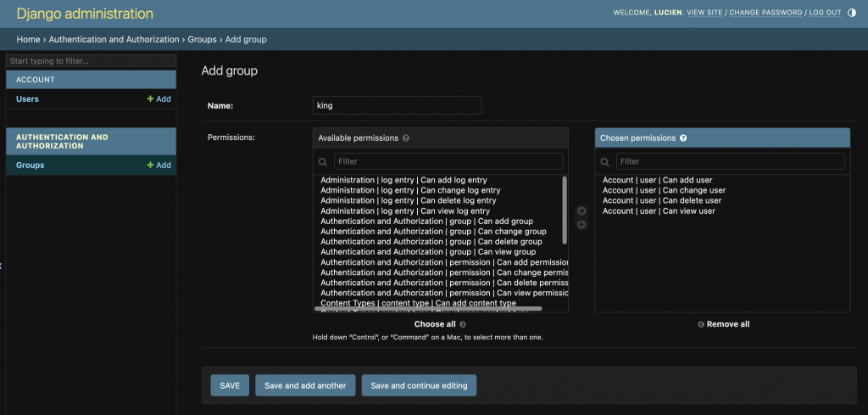Open the View site link
Image resolution: width=868 pixels, height=415 pixels.
pos(704,12)
